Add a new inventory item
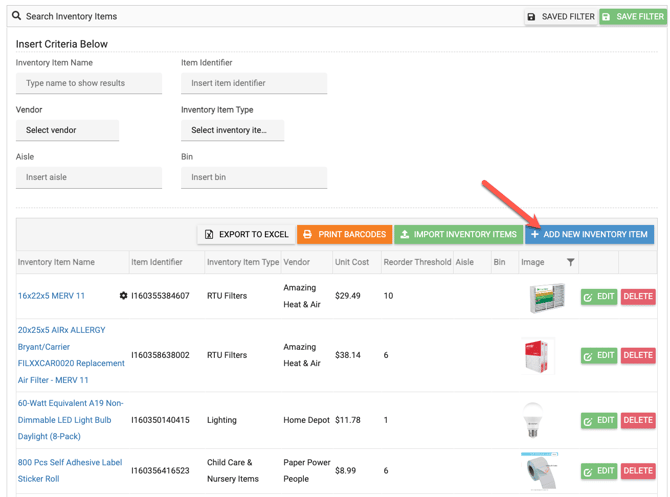This screenshot has width=670, height=497. tap(589, 235)
